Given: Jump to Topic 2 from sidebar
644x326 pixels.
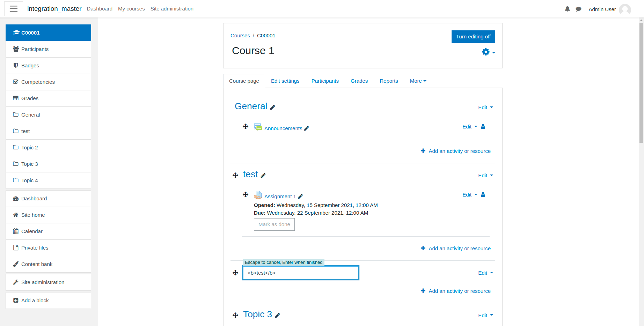Looking at the screenshot, I should (x=48, y=148).
